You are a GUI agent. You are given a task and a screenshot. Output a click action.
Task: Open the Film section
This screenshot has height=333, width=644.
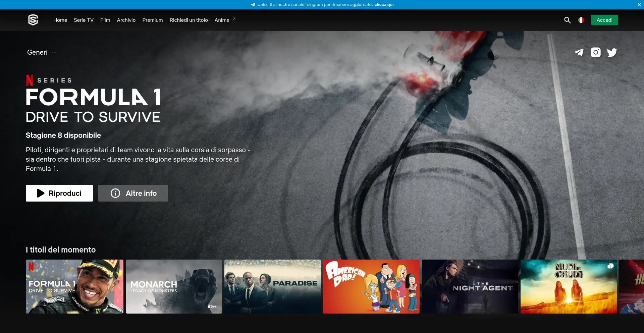coord(105,20)
